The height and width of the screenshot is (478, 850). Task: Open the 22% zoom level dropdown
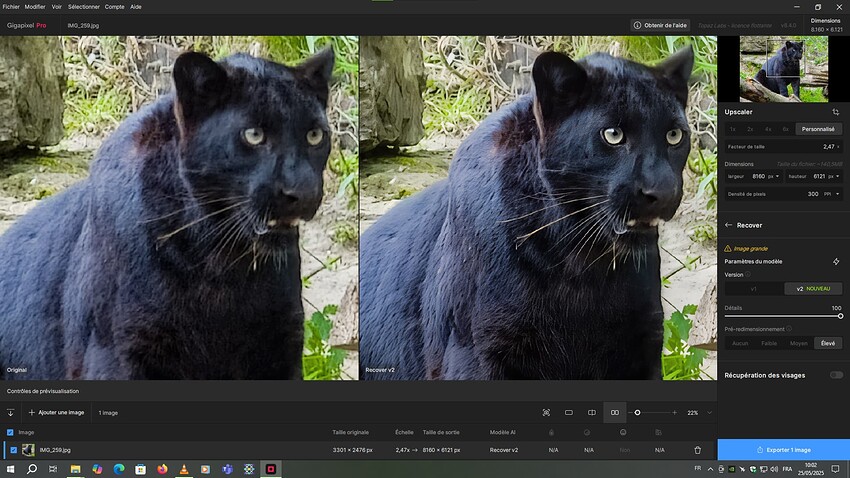pyautogui.click(x=709, y=412)
